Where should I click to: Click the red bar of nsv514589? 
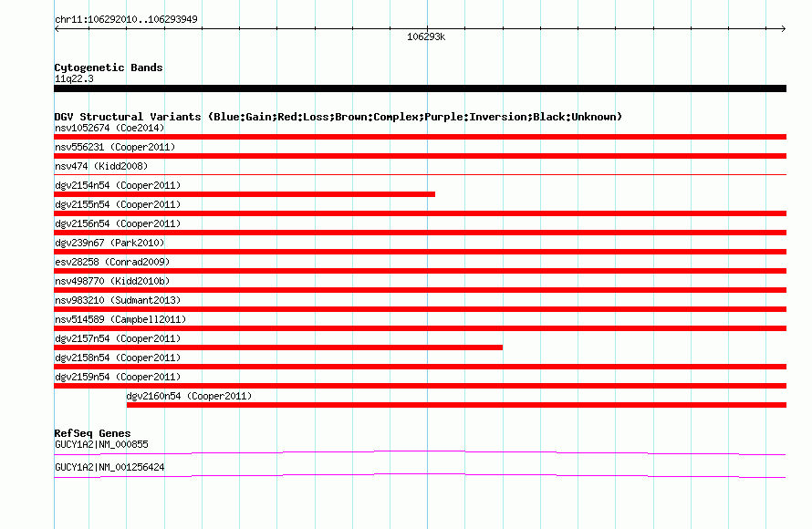420,328
